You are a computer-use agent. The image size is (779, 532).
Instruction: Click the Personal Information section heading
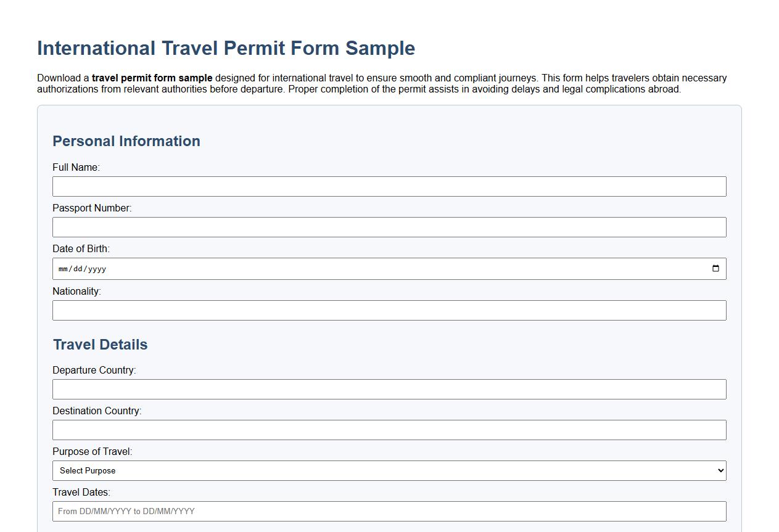pos(126,141)
